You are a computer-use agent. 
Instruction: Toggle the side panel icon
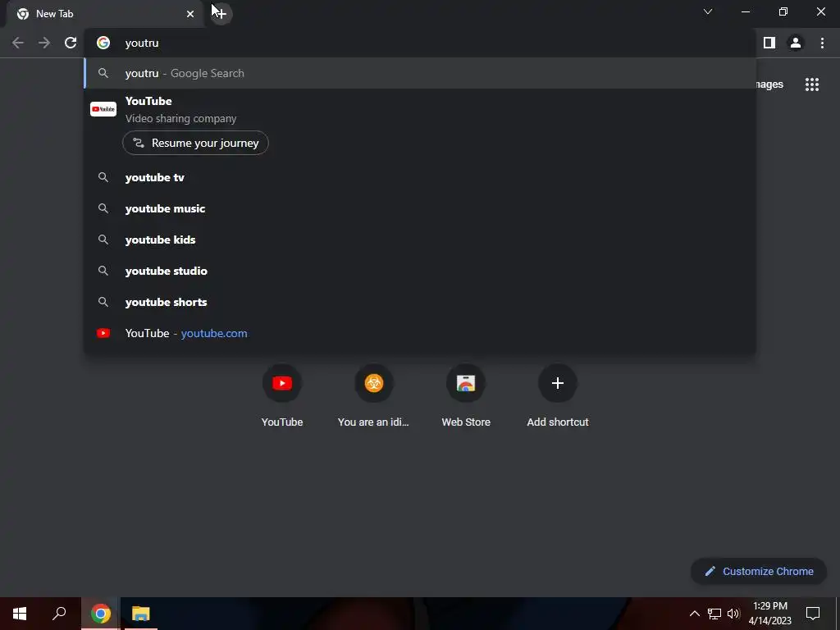click(769, 43)
